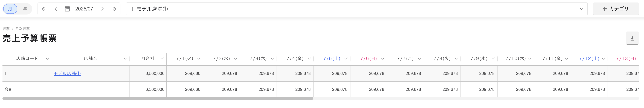
Task: Navigate to 帳票 breadcrumb
Action: pos(6,29)
